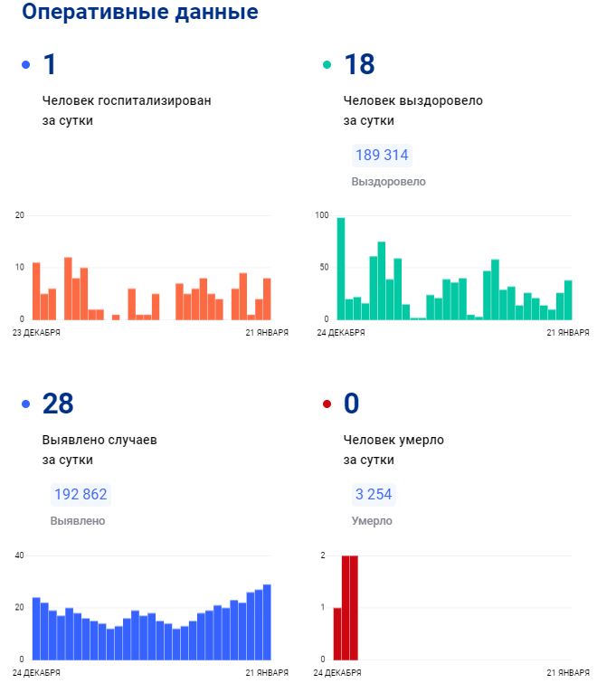Screen dimensions: 616x693
Task: Select the total deaths badge 3 254
Action: coord(374,495)
